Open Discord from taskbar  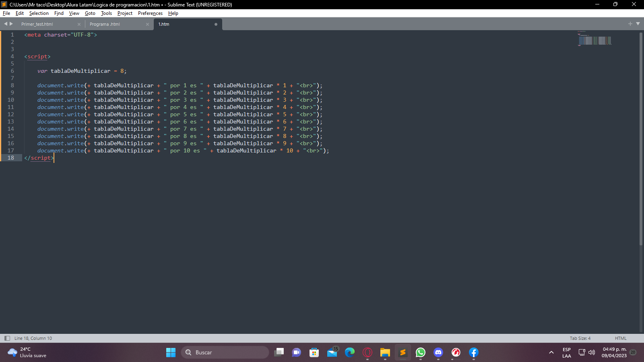[438, 352]
